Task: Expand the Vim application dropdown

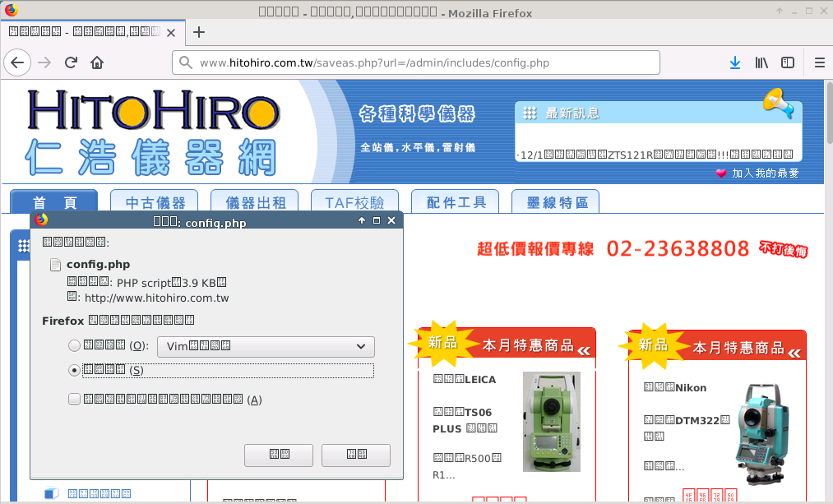Action: (x=266, y=346)
